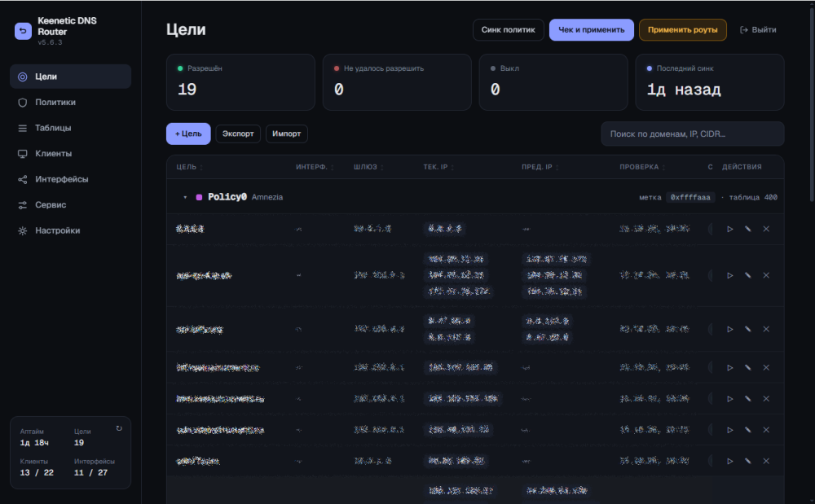Run check on the first Policy0 target row
This screenshot has width=815, height=504.
pos(729,229)
